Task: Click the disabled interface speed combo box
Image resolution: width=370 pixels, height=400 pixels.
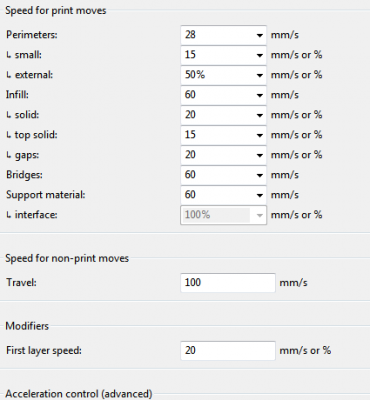Action: [x=223, y=215]
